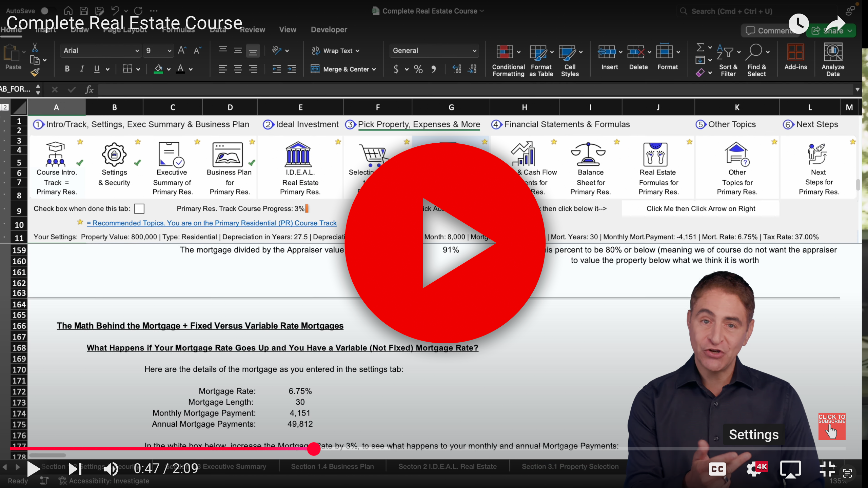Exit fullscreen mode in video player
Viewport: 868px width, 488px height.
click(827, 469)
